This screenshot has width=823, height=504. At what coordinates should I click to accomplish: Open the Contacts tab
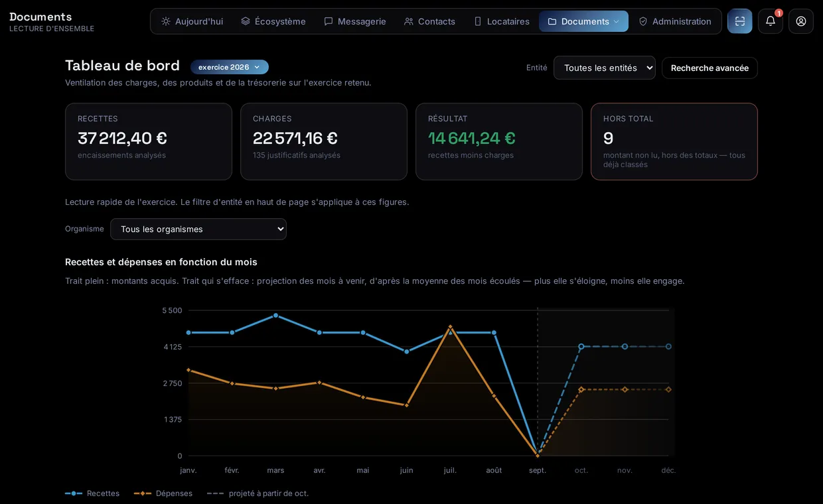click(x=429, y=21)
